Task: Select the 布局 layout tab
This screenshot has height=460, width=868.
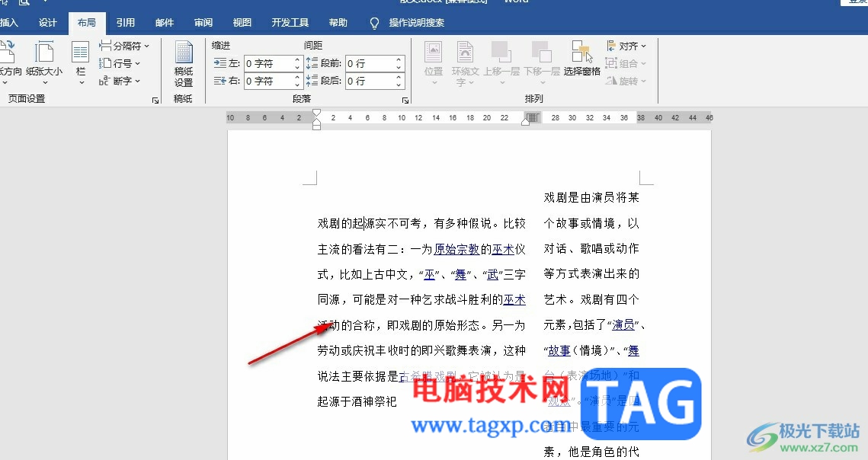Action: coord(86,23)
